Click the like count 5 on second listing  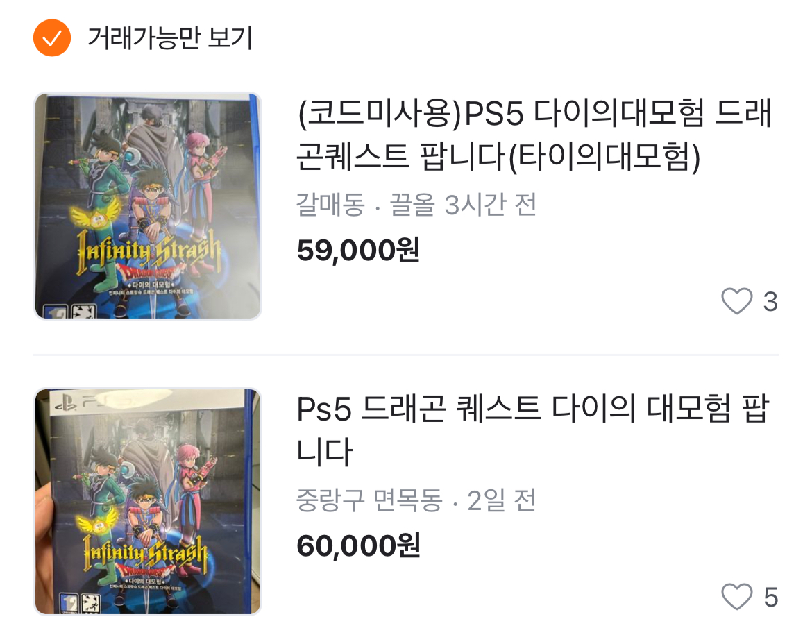[770, 597]
